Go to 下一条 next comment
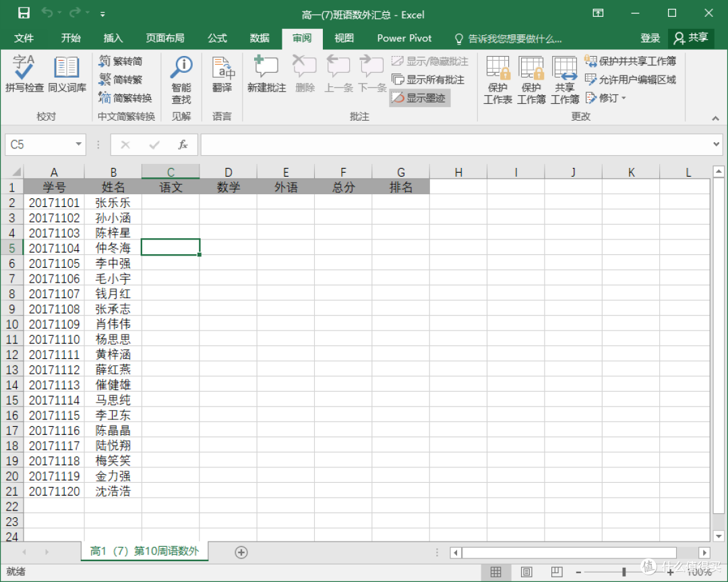Viewport: 728px width, 582px height. (x=372, y=74)
